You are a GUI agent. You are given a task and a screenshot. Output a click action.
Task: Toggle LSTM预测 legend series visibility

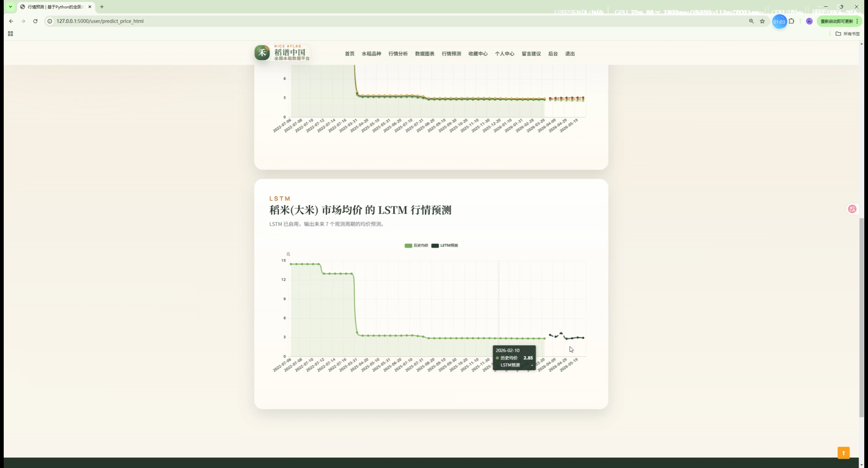point(445,246)
